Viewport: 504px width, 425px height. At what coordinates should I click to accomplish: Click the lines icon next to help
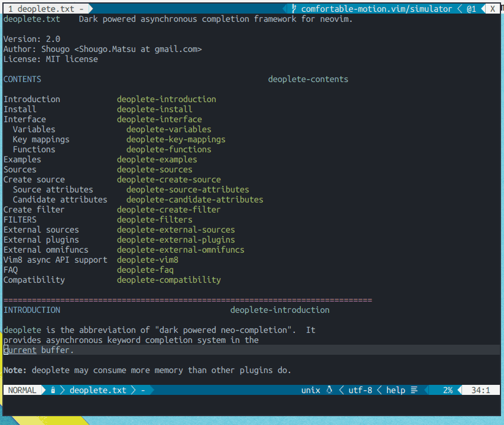tap(414, 390)
